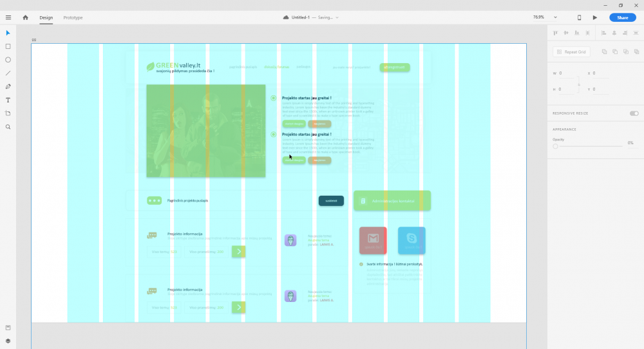Switch to the Design tab
The height and width of the screenshot is (349, 644).
click(46, 17)
